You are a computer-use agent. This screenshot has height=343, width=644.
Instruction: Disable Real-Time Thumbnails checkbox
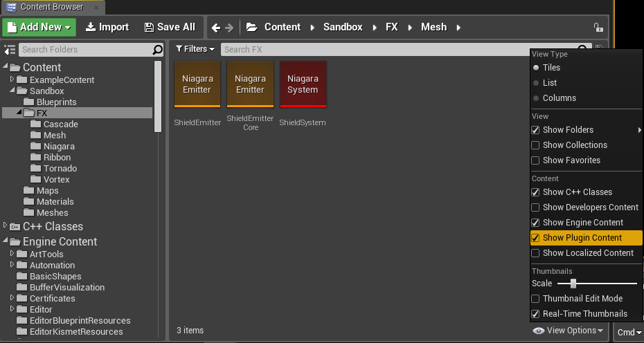pyautogui.click(x=535, y=314)
